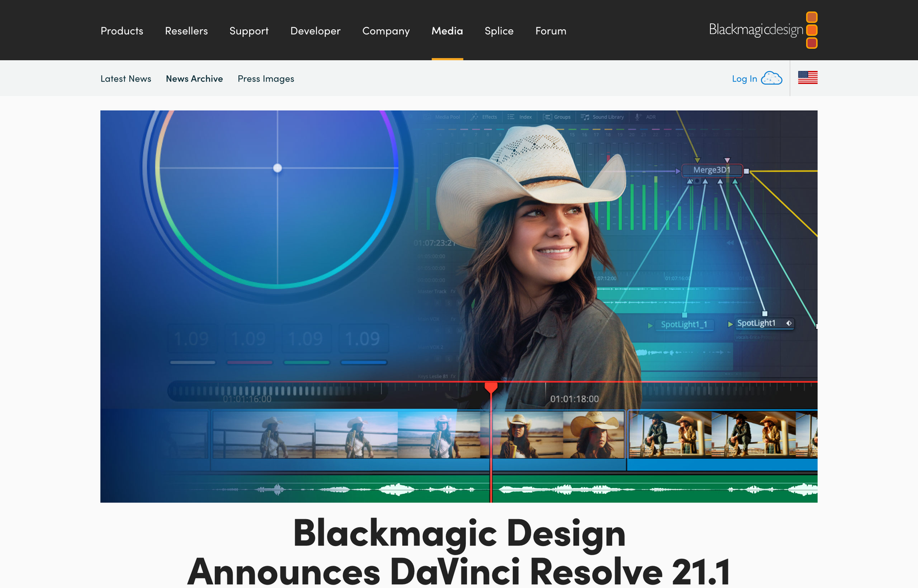The image size is (918, 588).
Task: Open the Press Images subpage
Action: point(266,79)
